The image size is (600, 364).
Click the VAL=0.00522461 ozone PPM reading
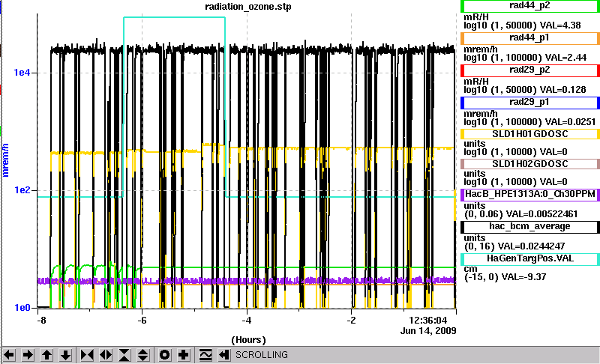541,214
